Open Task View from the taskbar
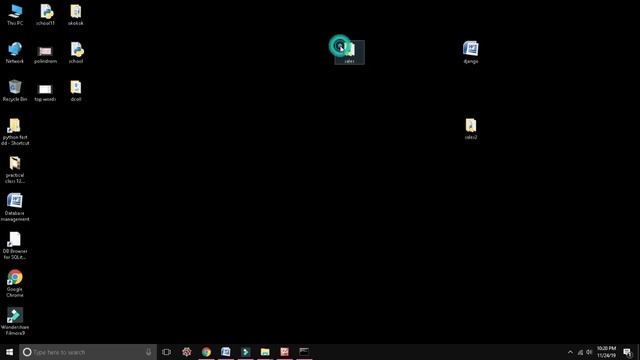Screen dimensions: 640x360 [167, 352]
